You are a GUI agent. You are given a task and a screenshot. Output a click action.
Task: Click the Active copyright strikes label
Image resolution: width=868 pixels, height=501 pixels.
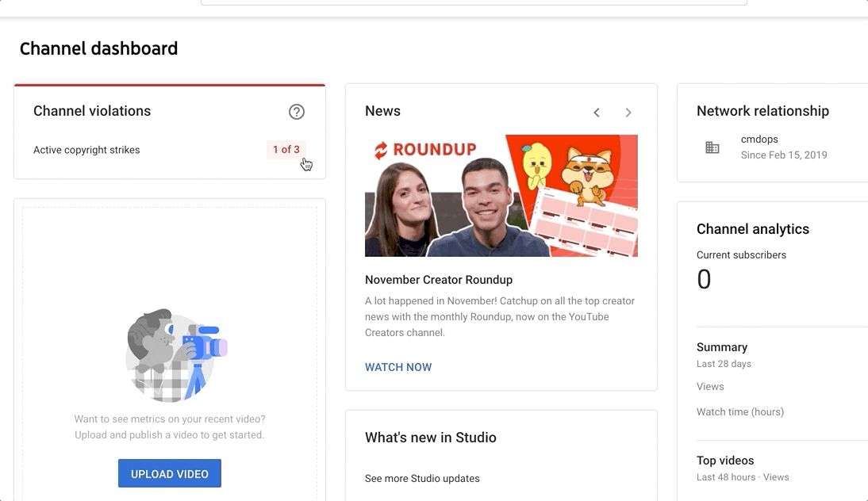point(86,150)
